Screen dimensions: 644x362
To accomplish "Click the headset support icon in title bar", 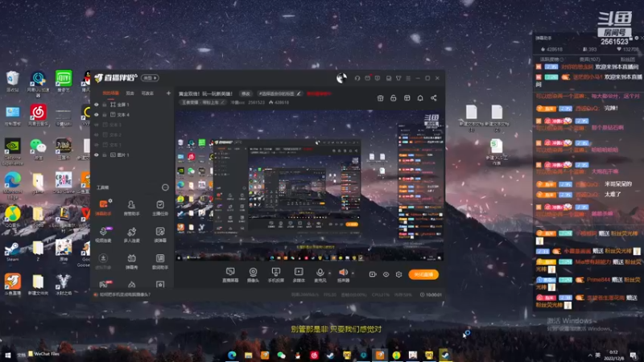I will coord(357,78).
